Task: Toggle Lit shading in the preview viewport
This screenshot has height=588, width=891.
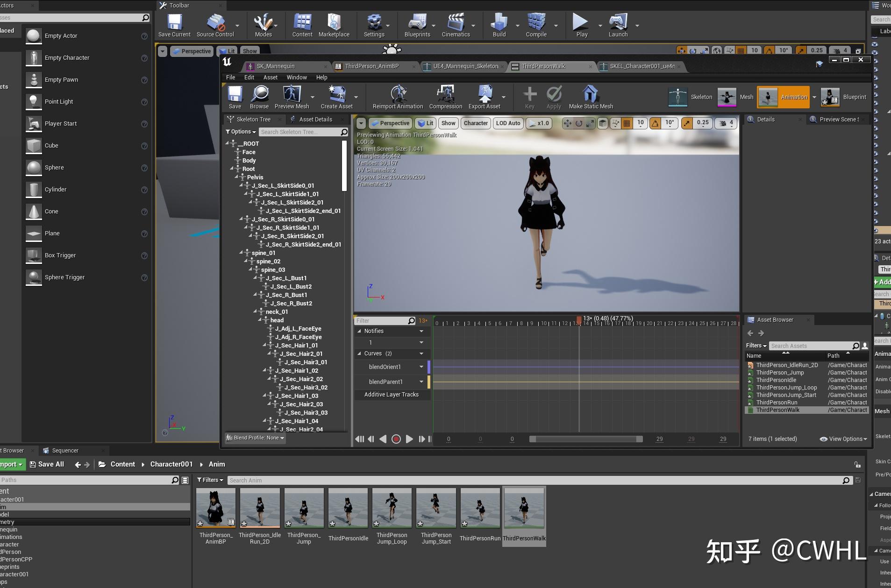Action: click(424, 123)
